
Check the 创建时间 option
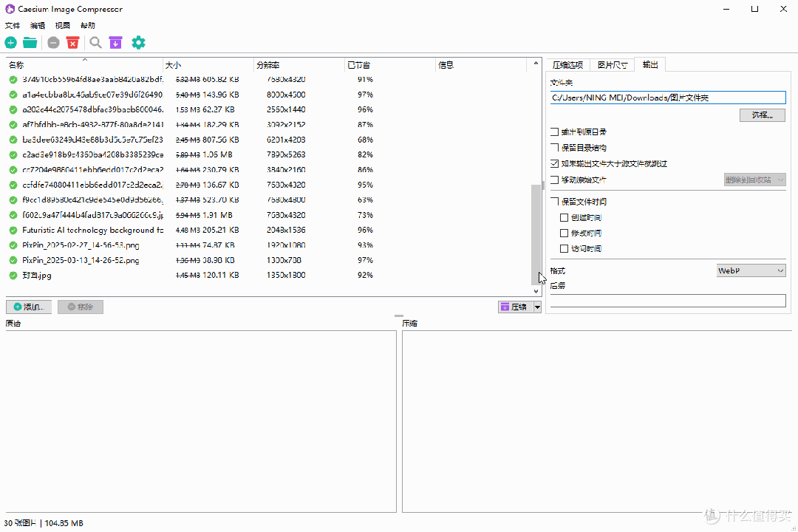[564, 217]
